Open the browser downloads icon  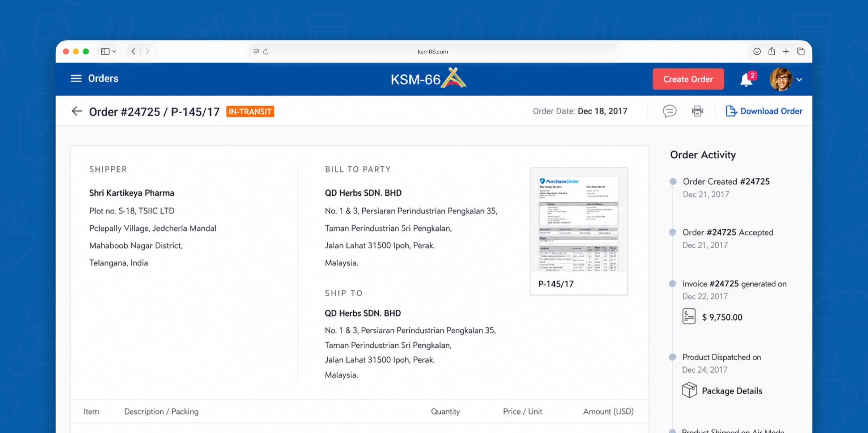pyautogui.click(x=757, y=51)
